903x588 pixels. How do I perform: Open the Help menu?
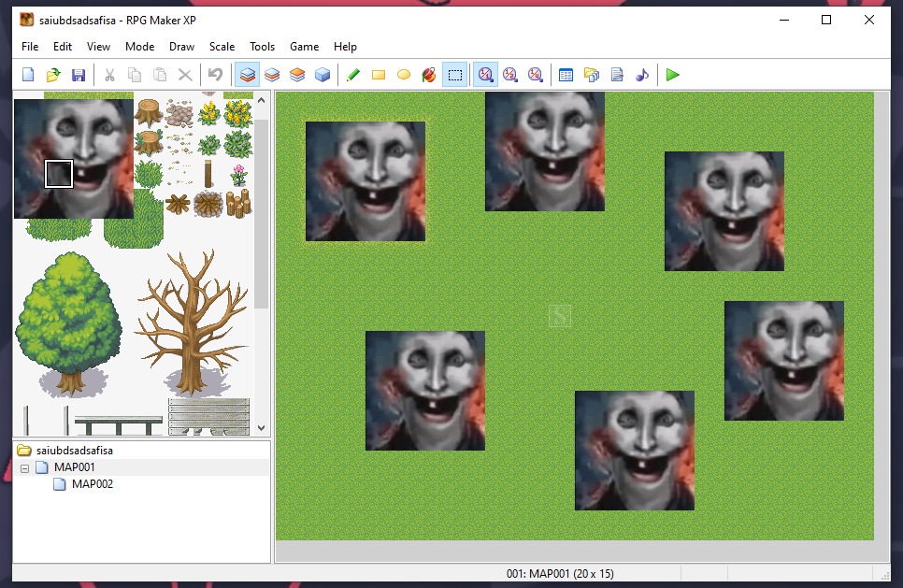tap(345, 47)
